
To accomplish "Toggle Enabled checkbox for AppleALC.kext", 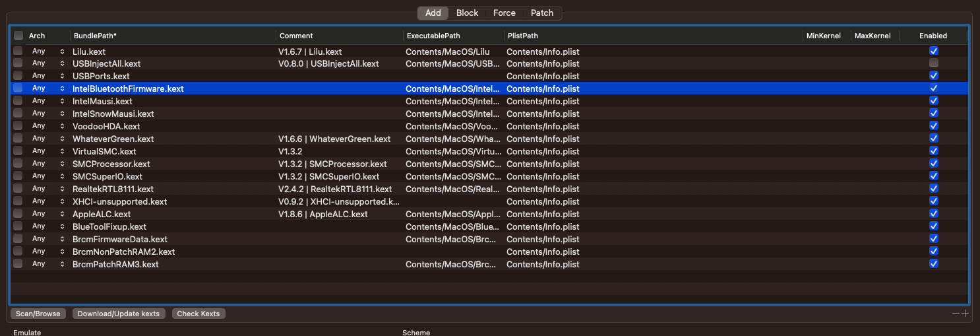I will tap(933, 214).
